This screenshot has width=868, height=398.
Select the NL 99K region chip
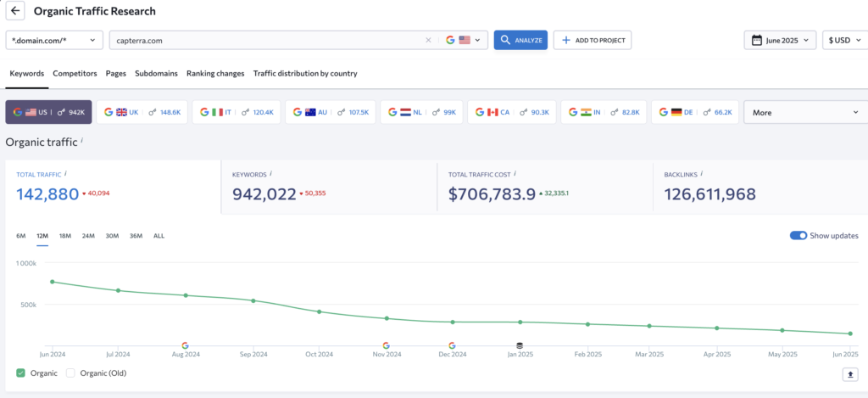click(421, 112)
